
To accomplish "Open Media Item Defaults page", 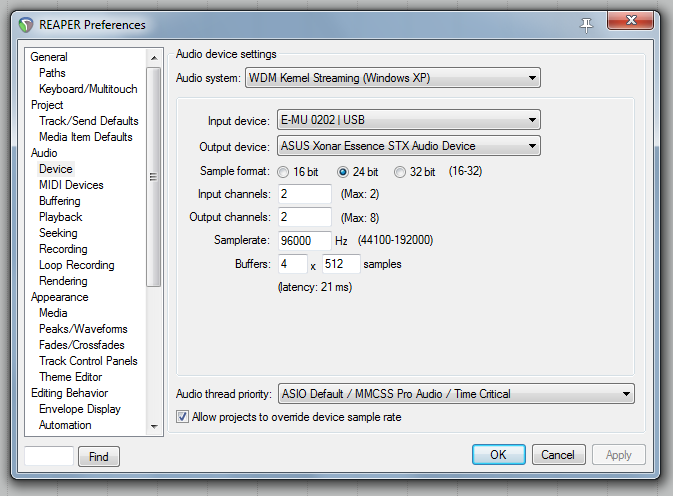I will pos(86,137).
